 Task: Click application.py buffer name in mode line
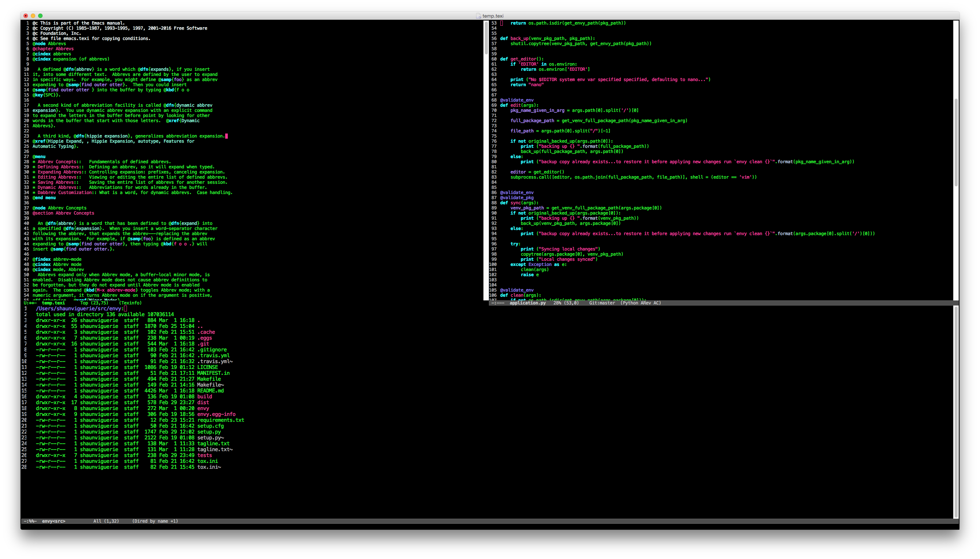(x=527, y=303)
